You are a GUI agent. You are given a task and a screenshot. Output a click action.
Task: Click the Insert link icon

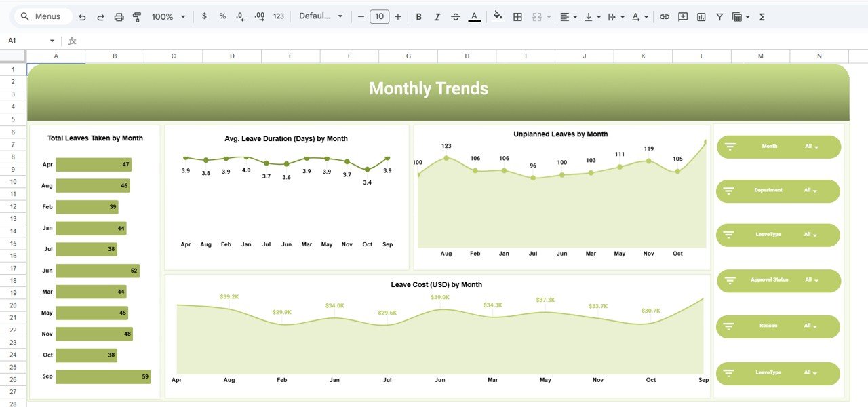click(665, 16)
